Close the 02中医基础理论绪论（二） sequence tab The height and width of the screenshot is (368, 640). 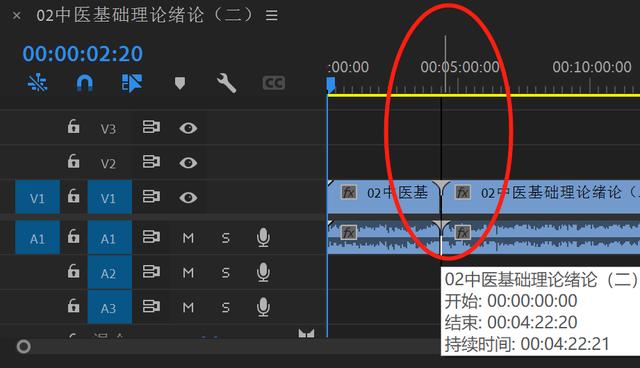[x=17, y=16]
